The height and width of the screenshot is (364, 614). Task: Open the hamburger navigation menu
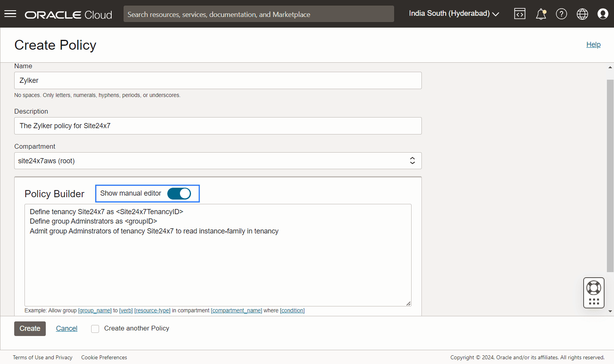(x=10, y=14)
